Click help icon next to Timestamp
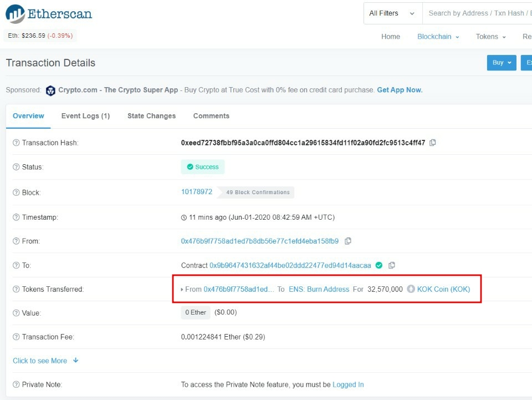 coord(16,217)
